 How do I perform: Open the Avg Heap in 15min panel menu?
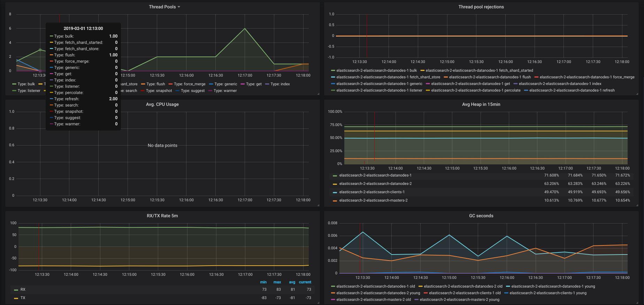tap(481, 104)
